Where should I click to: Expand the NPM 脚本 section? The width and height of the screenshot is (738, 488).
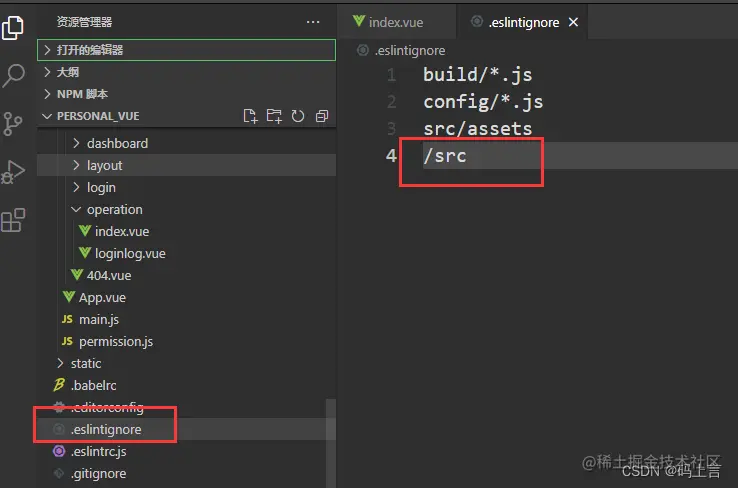[186, 94]
